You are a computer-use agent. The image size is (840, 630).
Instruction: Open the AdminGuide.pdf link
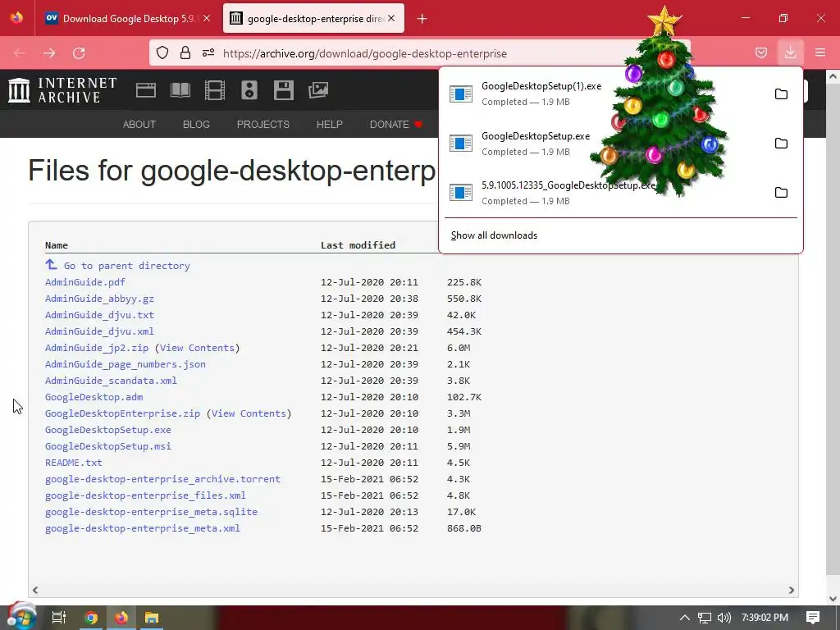coord(85,282)
